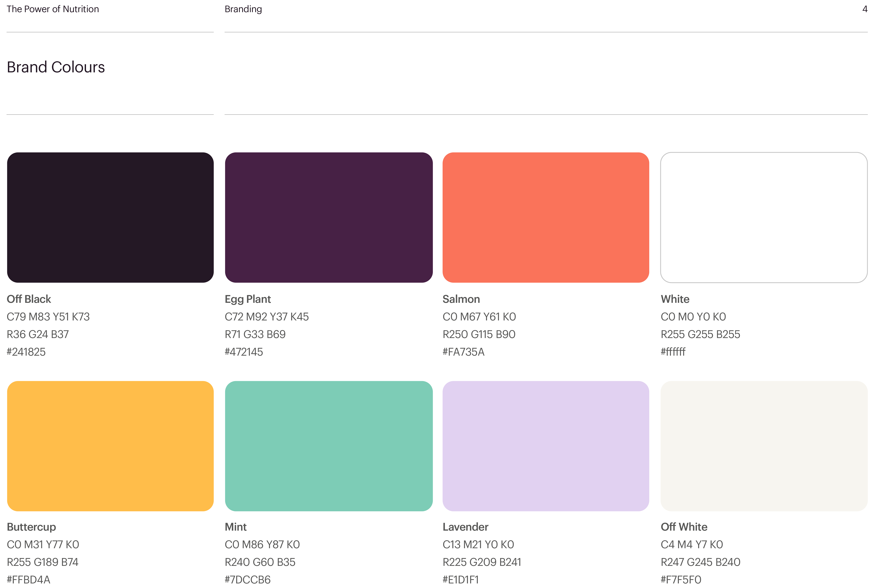This screenshot has height=588, width=874.
Task: Select the 'C13 M21 Y0 K0' value
Action: 478,545
